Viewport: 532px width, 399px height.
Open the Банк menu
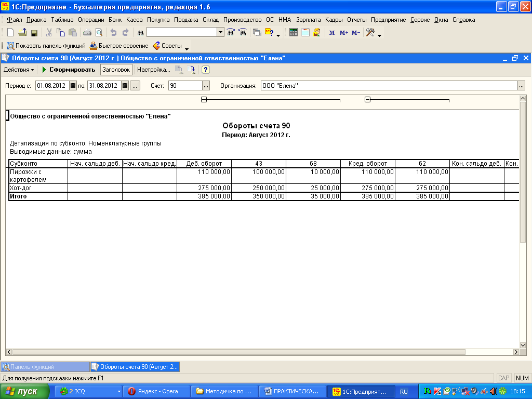point(115,20)
